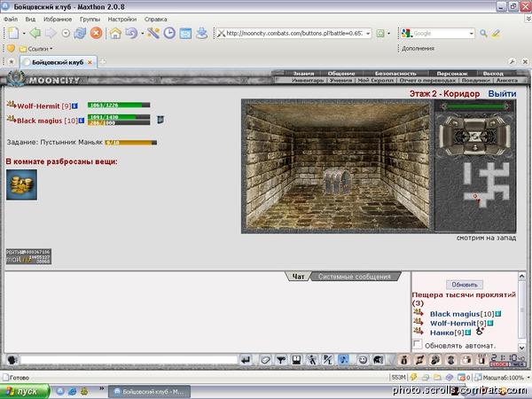The width and height of the screenshot is (532, 399).
Task: Open the smiley emoticons icon
Action: coord(363,360)
